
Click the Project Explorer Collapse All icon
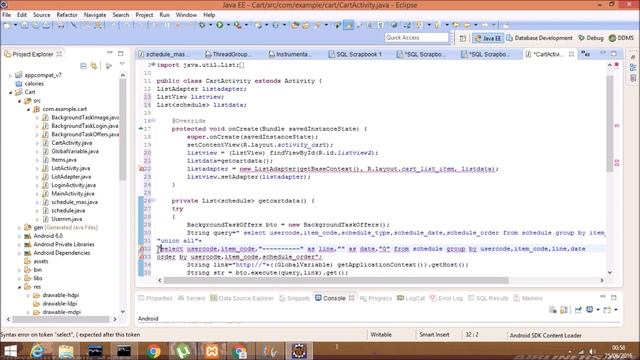coord(83,66)
